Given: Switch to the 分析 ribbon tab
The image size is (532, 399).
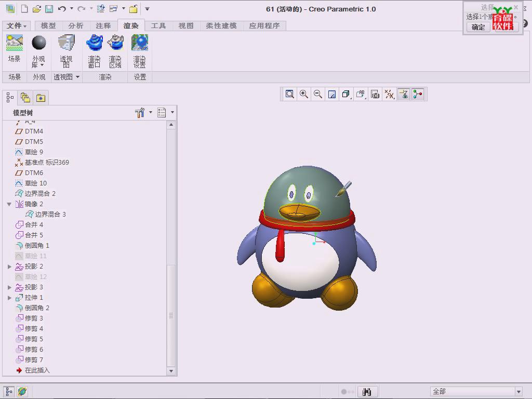Looking at the screenshot, I should click(x=76, y=26).
